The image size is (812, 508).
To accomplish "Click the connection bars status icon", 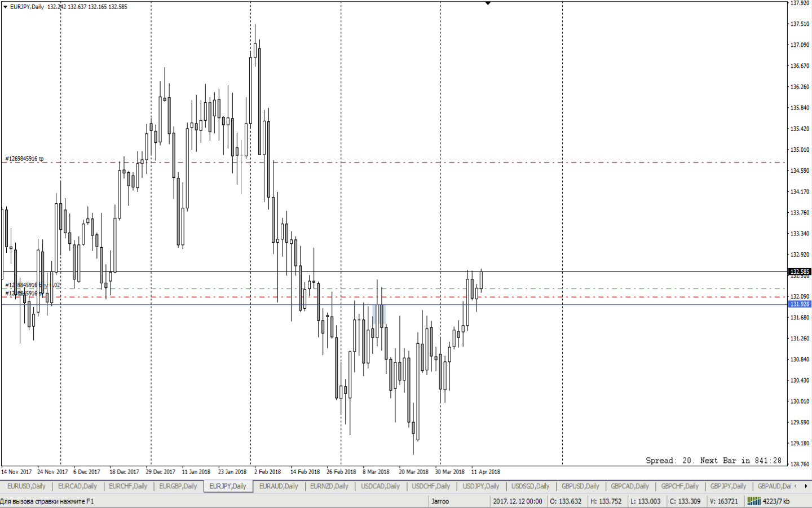I will pyautogui.click(x=754, y=501).
